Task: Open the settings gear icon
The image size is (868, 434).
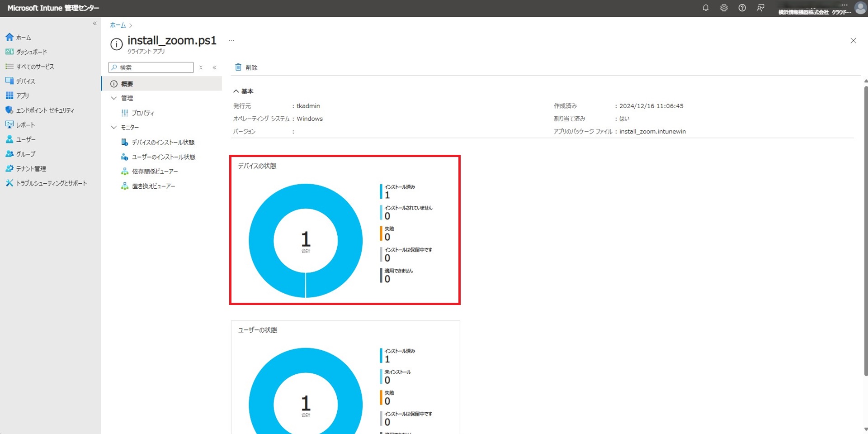Action: (x=724, y=8)
